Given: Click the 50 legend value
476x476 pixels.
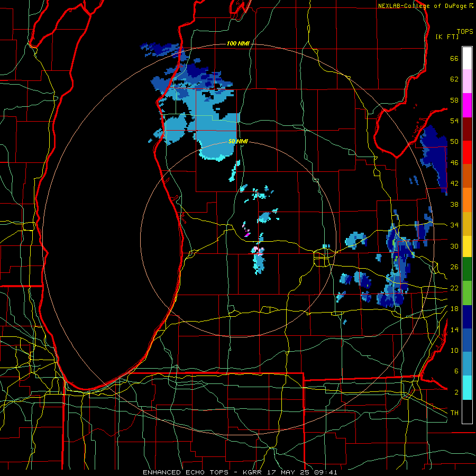Looking at the screenshot, I should [x=454, y=142].
